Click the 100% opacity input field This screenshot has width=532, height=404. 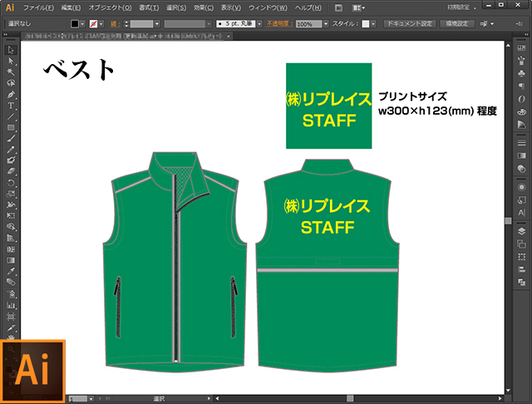308,24
